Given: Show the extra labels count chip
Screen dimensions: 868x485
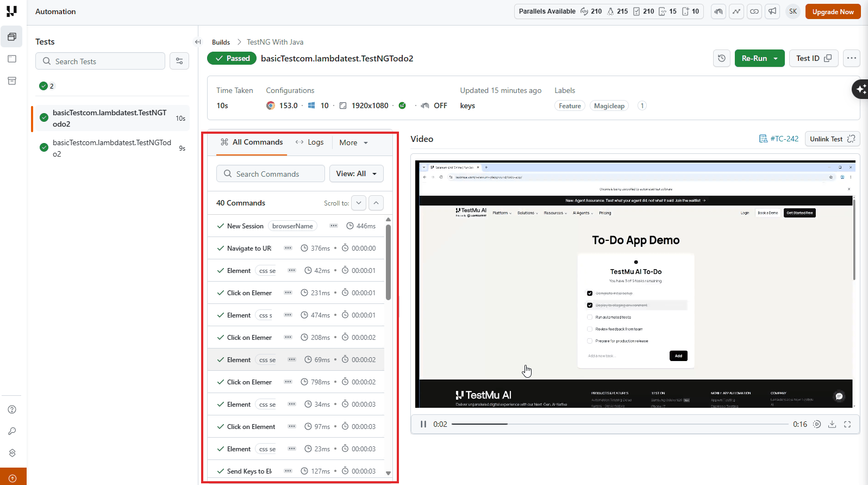Looking at the screenshot, I should pyautogui.click(x=642, y=105).
